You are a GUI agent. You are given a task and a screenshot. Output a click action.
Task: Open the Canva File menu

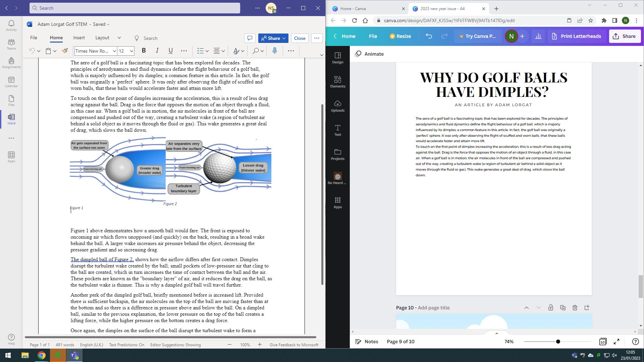[373, 36]
